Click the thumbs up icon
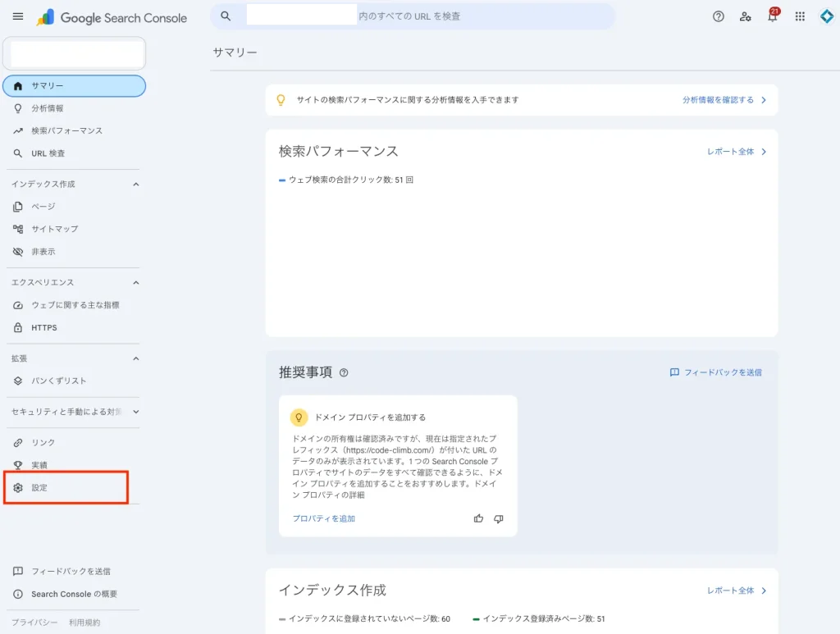Screen dimensions: 840x634 click(478, 518)
